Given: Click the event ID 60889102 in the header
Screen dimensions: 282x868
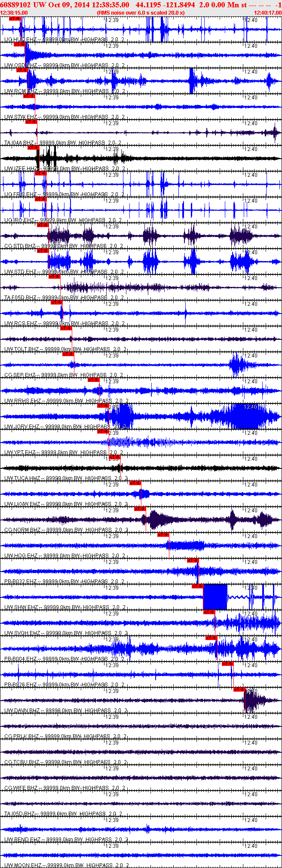Looking at the screenshot, I should tap(15, 5).
